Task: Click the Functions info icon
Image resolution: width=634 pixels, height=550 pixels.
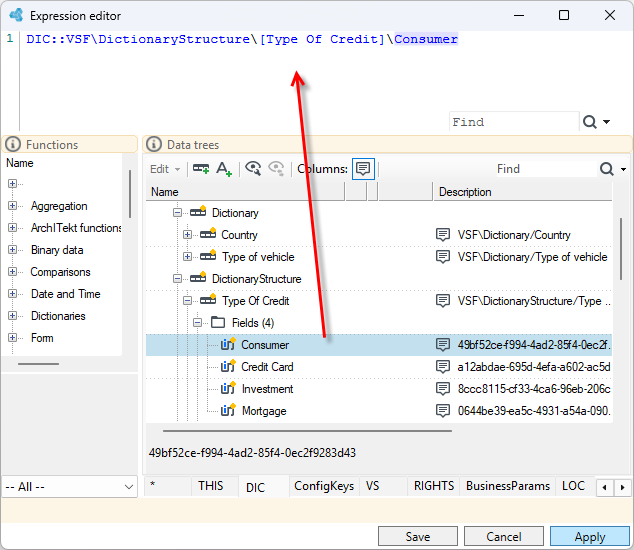Action: [13, 144]
